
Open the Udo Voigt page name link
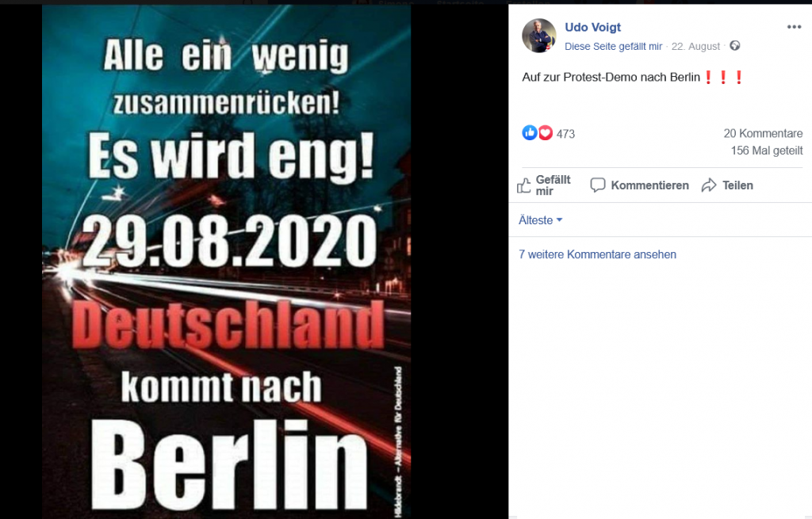tap(592, 28)
